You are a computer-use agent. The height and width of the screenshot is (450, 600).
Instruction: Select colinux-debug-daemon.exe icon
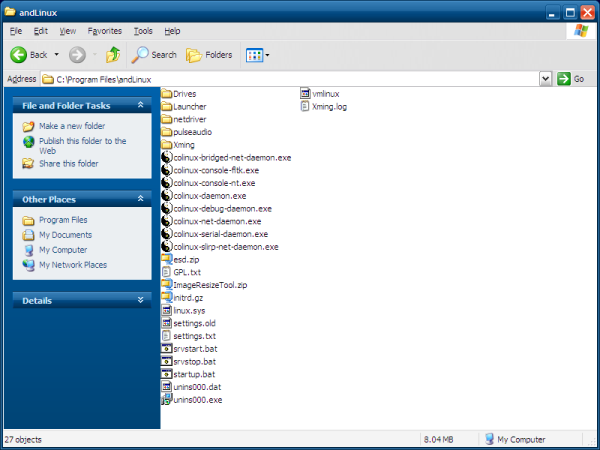pos(166,208)
